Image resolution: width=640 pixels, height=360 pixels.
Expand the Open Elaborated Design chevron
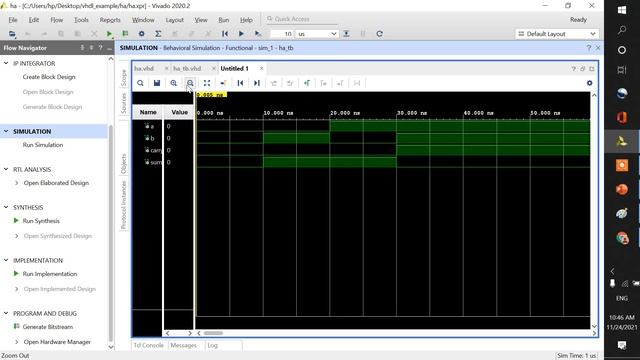16,183
